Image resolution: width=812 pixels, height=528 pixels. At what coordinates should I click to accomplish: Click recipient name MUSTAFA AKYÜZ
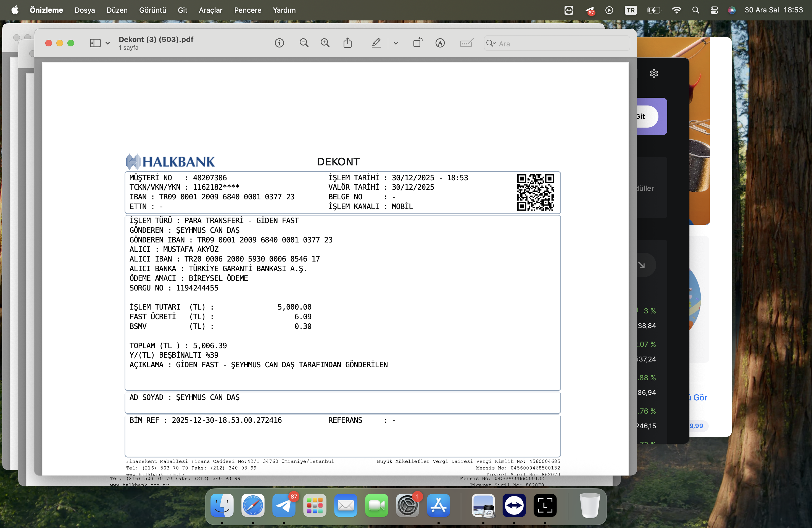coord(191,249)
